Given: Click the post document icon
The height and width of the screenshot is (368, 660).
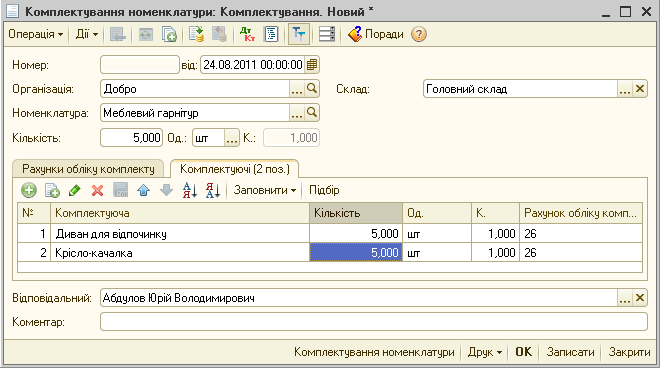Looking at the screenshot, I should point(196,34).
